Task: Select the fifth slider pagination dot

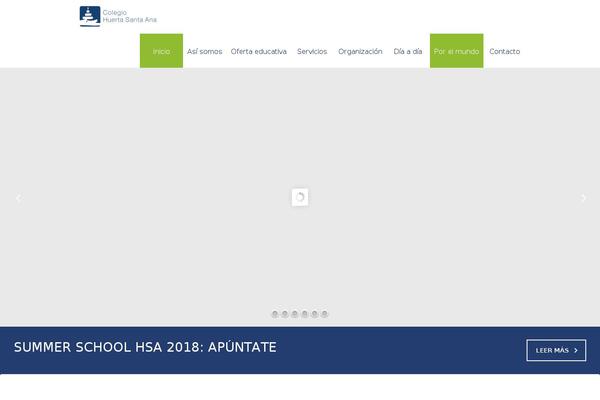Action: [315, 314]
